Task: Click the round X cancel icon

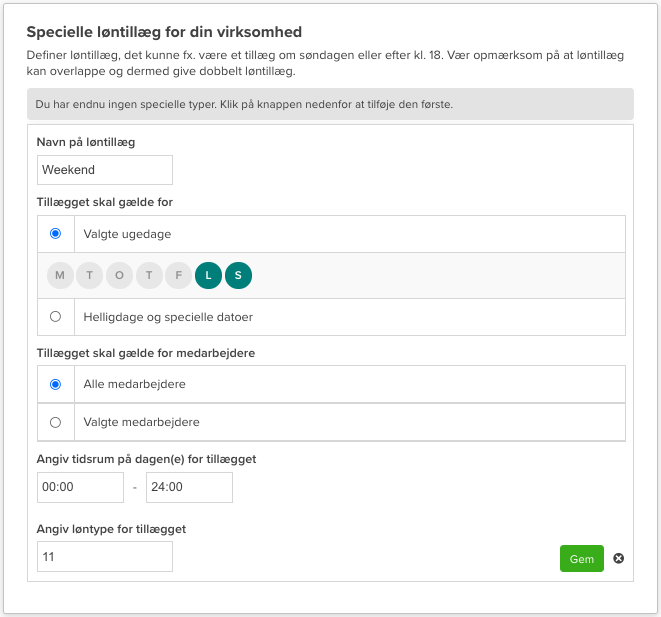Action: 618,558
